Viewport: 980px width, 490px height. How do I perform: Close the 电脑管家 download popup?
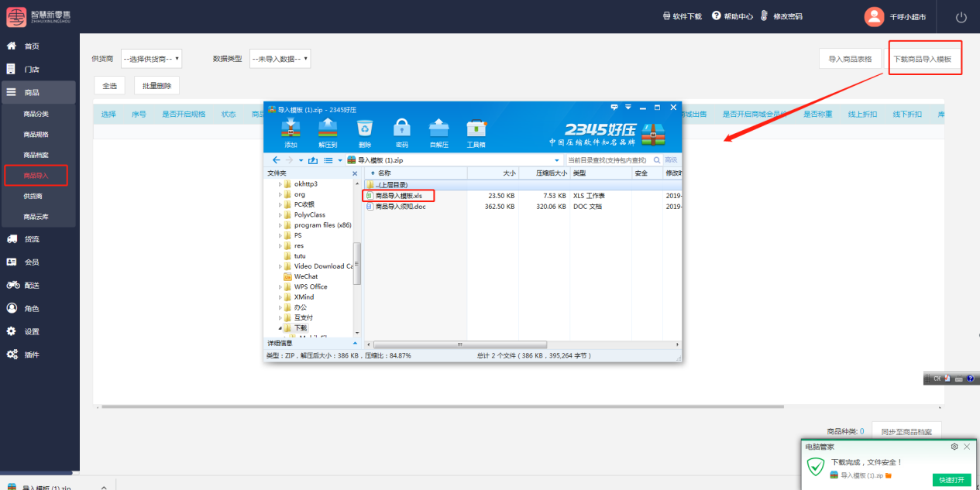point(967,447)
